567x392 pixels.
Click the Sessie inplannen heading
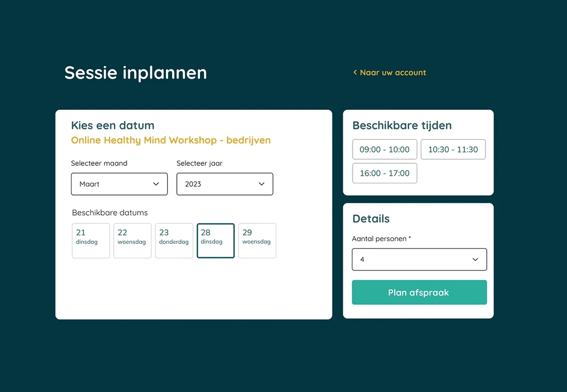coord(136,73)
